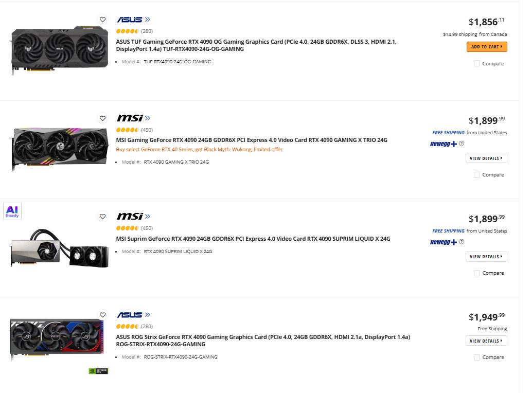
Task: Click heart icon on MSI Gaming X Trio listing
Action: (x=102, y=118)
